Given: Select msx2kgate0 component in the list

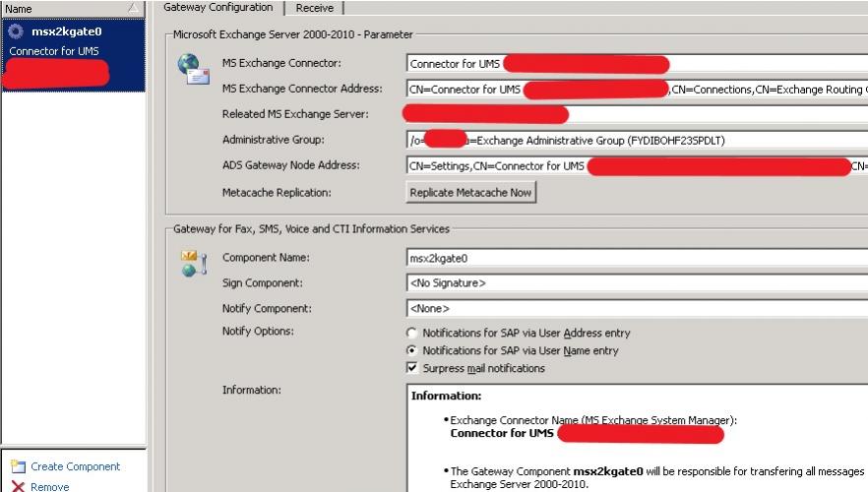Looking at the screenshot, I should coord(66,31).
